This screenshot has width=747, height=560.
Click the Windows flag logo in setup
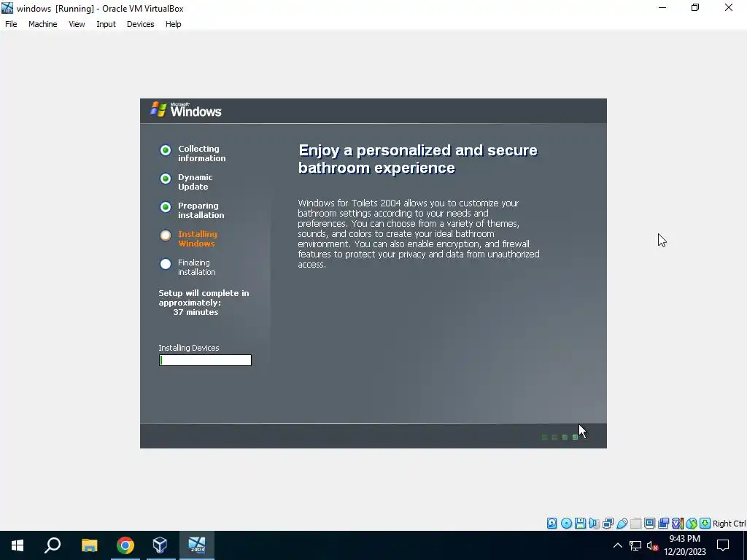click(x=158, y=109)
